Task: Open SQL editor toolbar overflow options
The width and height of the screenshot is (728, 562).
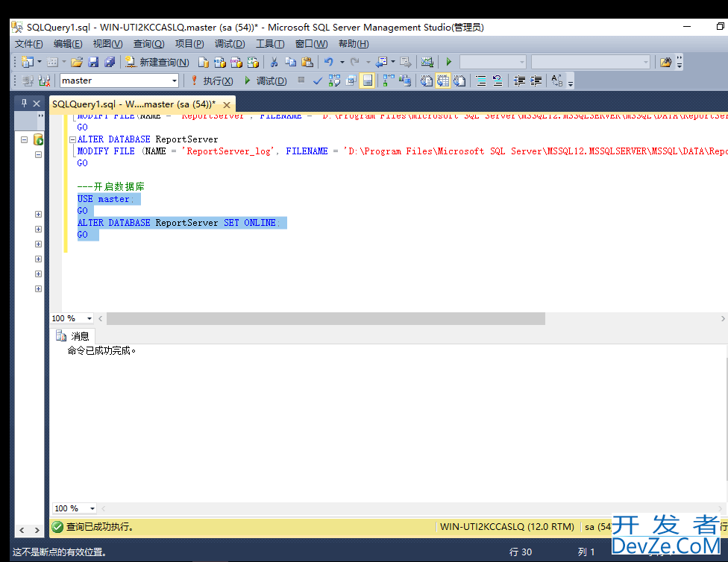Action: point(571,82)
